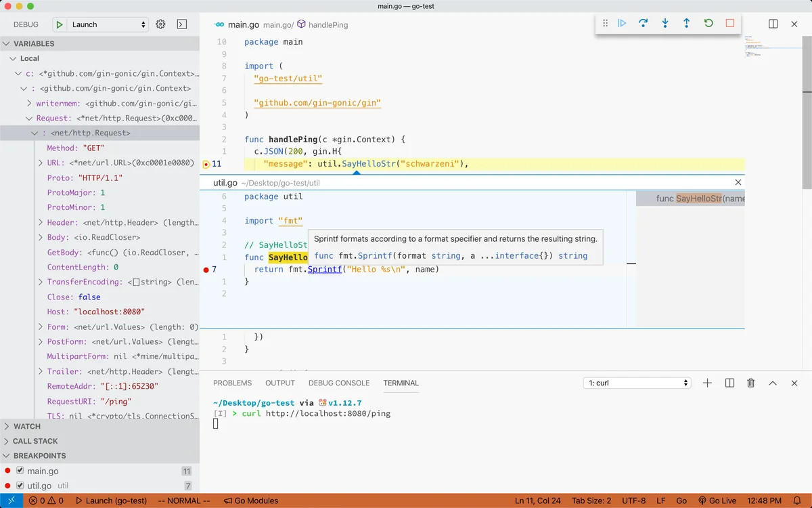
Task: Click Go Modules in the status bar
Action: [x=250, y=501]
